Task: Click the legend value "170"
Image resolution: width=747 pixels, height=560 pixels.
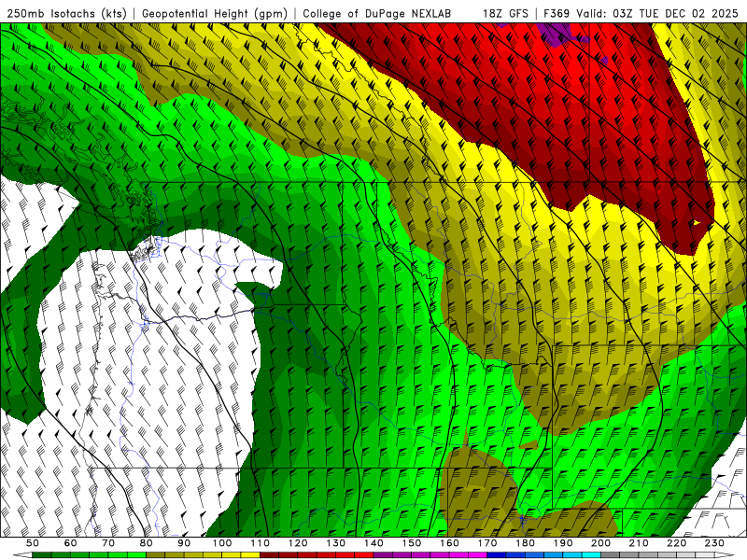Action: 487,543
